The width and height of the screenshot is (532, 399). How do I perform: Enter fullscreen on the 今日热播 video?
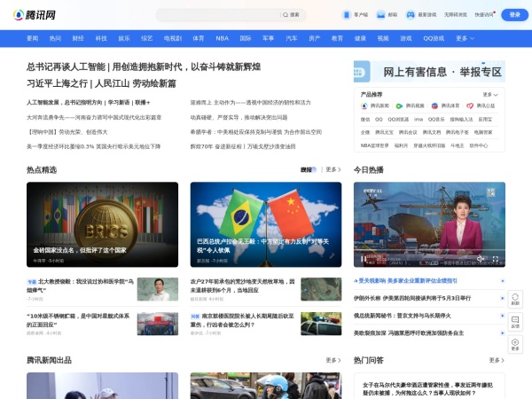496,259
